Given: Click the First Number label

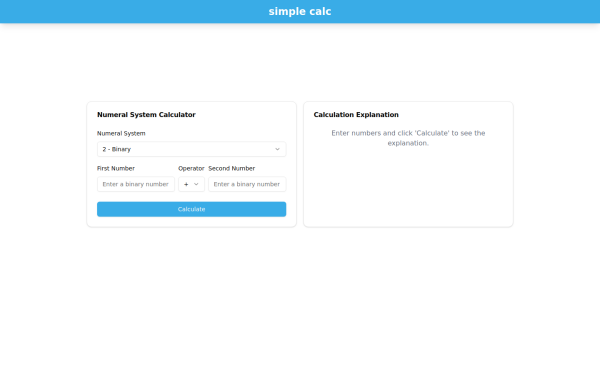Looking at the screenshot, I should point(116,168).
